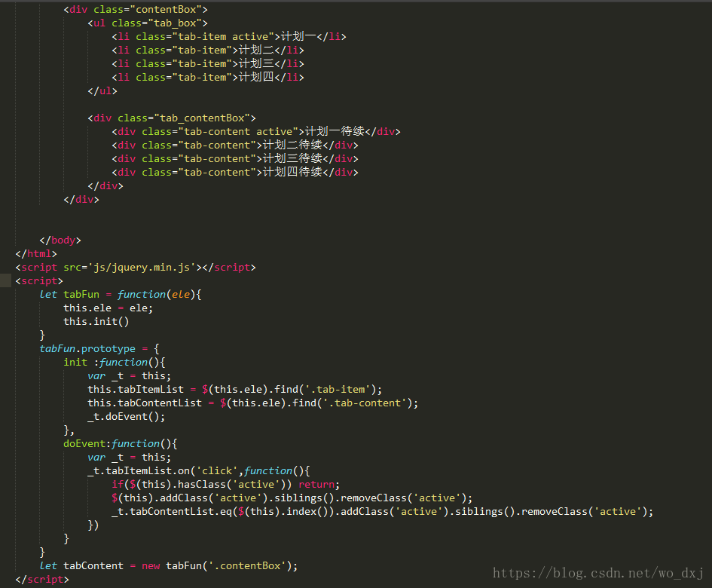Click the gutter marker beside the '<script>' line

5,281
